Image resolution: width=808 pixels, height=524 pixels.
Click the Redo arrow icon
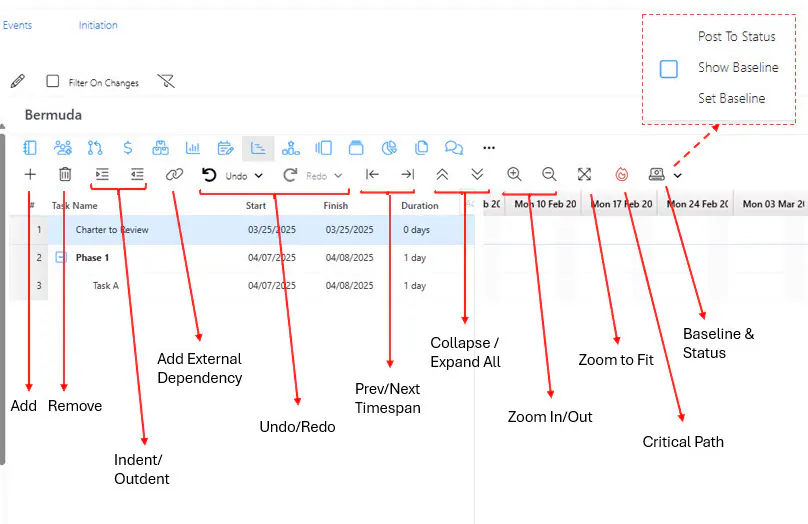coord(290,175)
